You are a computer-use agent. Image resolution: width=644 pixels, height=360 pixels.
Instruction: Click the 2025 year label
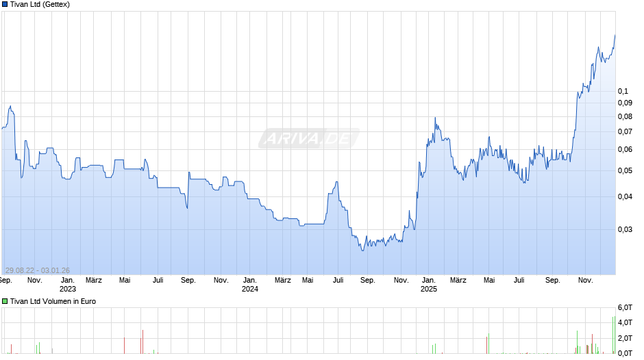point(428,289)
